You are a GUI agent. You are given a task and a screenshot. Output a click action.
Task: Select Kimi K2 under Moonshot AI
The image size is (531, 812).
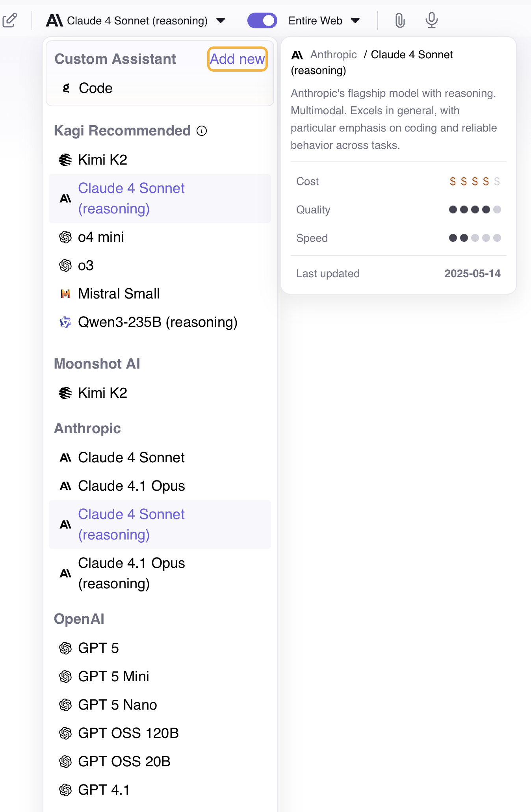point(102,393)
